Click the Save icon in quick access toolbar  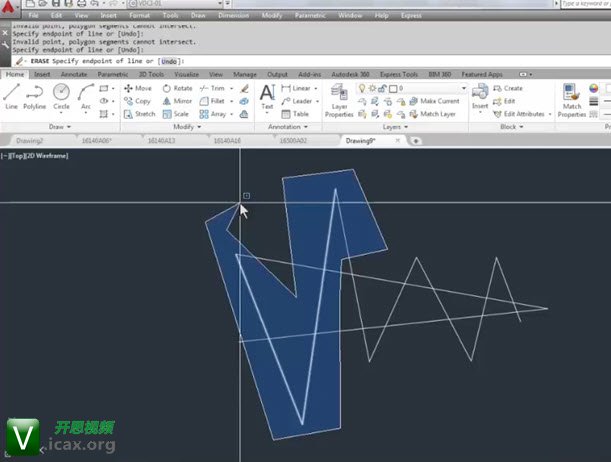(x=56, y=4)
